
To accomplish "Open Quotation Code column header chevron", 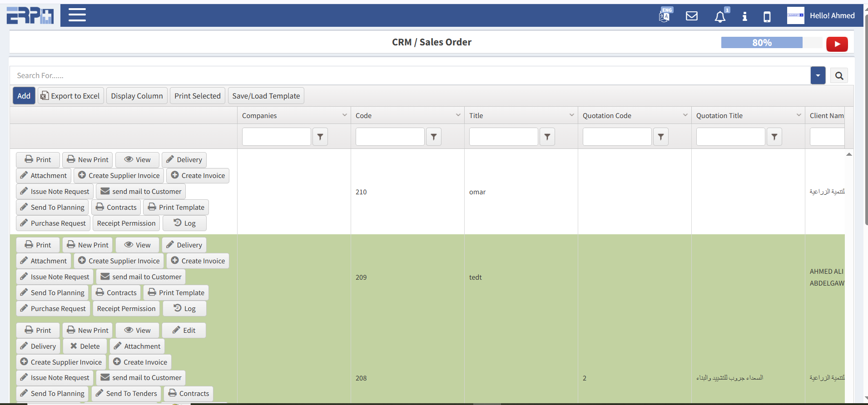I will (x=685, y=115).
